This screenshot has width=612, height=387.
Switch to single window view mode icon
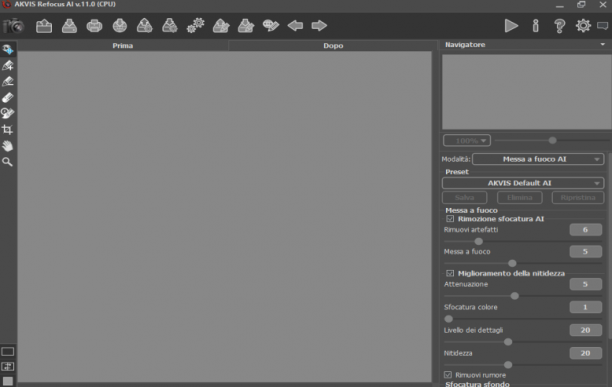(8, 351)
